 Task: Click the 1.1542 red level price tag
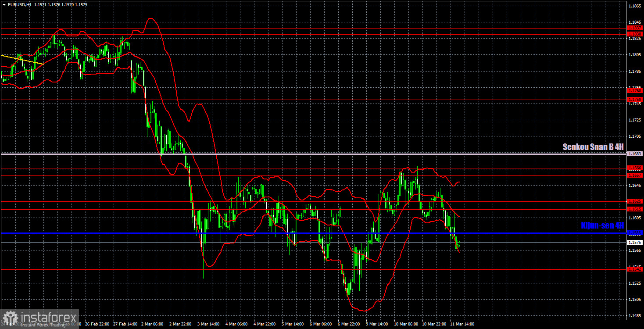point(635,268)
